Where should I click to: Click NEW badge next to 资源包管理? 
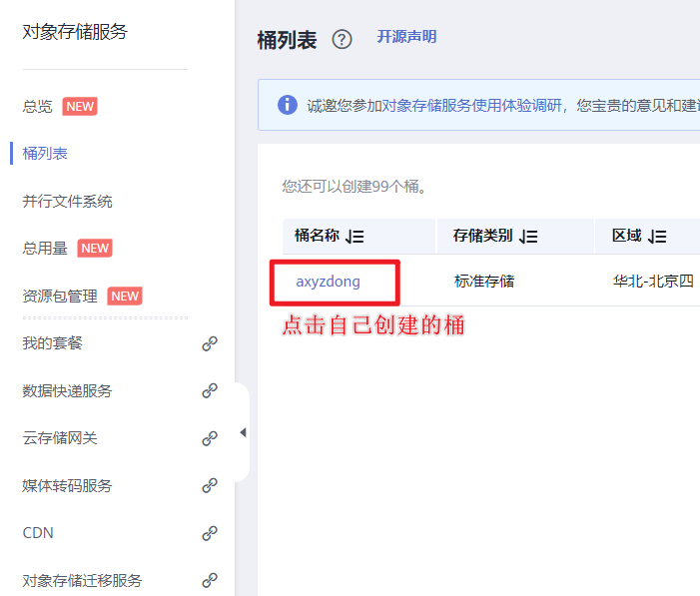[125, 296]
